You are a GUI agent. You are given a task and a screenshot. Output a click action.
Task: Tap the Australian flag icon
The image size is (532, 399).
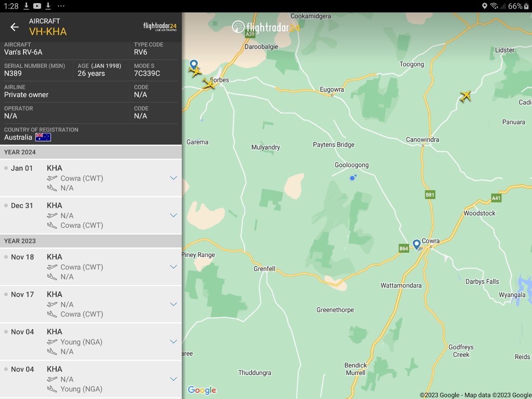[x=43, y=137]
